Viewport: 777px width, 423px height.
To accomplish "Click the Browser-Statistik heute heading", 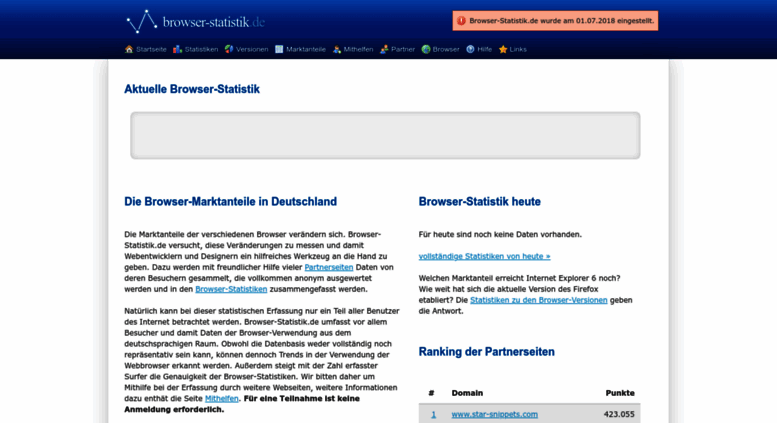I will [x=480, y=202].
